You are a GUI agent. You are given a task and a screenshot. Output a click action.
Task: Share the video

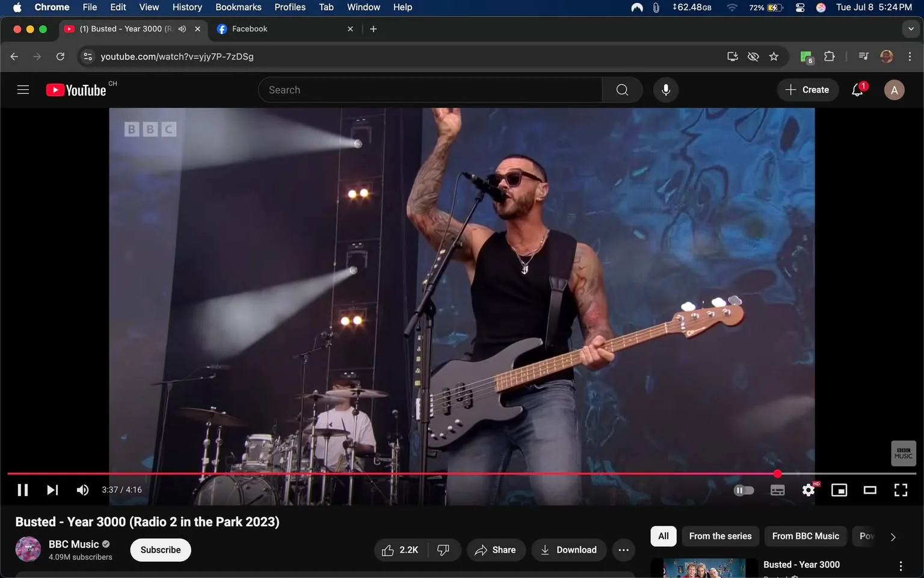(x=496, y=550)
